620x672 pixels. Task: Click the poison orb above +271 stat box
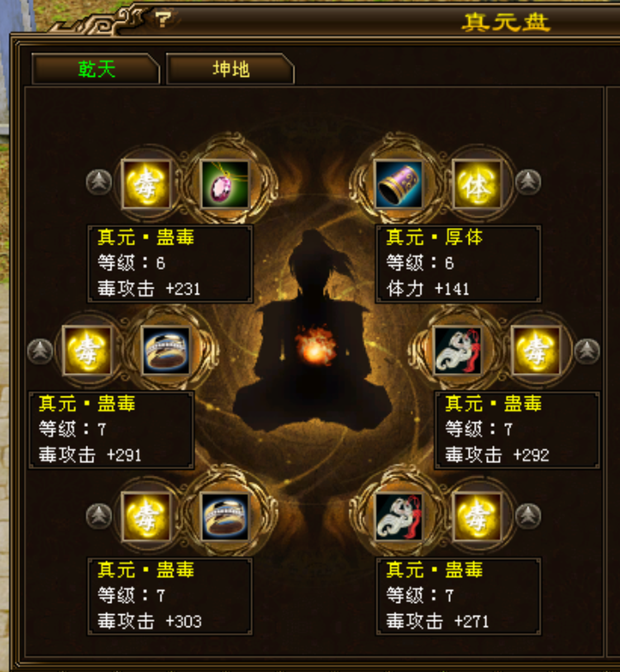[477, 517]
